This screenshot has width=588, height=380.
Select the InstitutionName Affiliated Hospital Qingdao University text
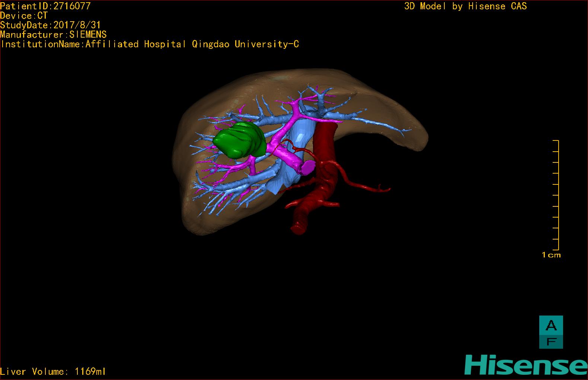150,44
